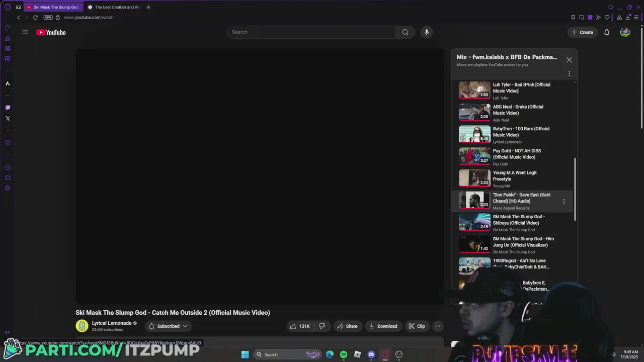
Task: Click the send (My Flow) arrow icon
Action: 598,17
